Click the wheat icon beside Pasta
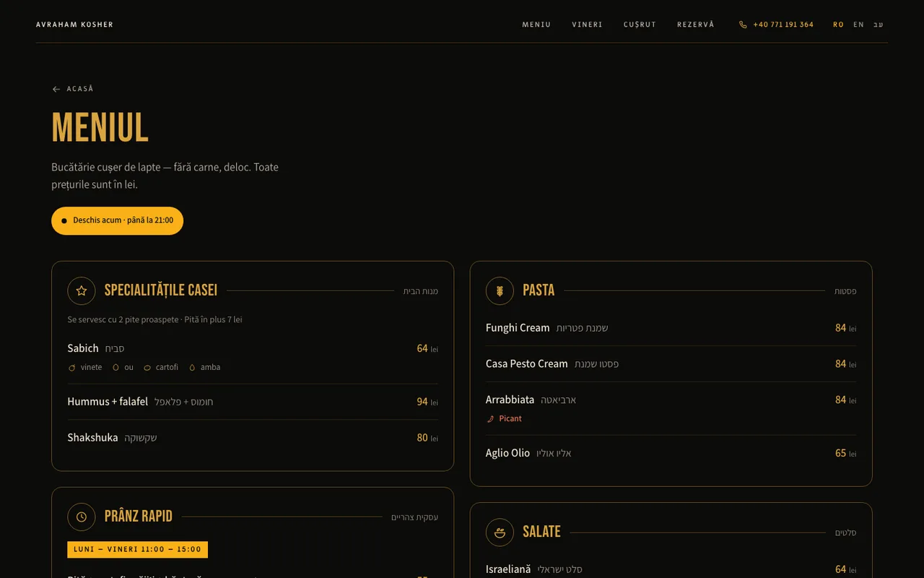The image size is (924, 578). point(500,290)
